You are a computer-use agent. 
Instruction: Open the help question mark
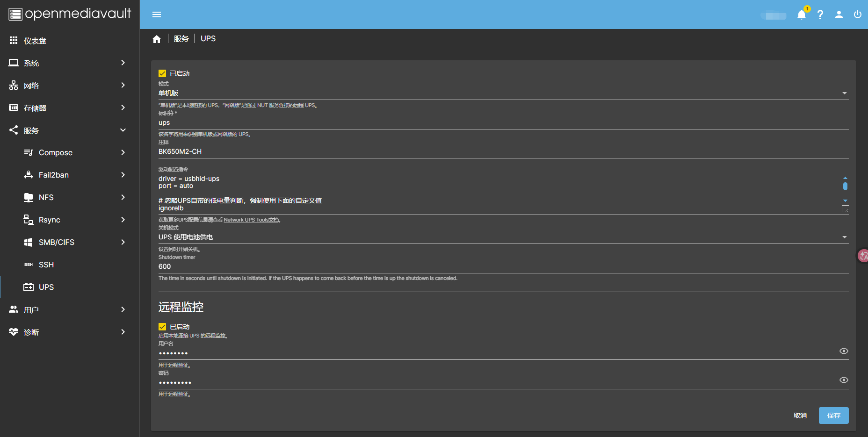pos(820,14)
